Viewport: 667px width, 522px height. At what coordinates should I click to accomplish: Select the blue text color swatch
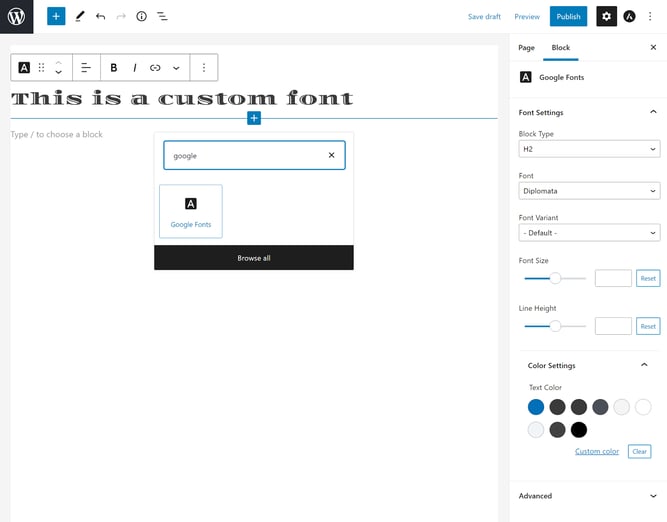tap(536, 407)
